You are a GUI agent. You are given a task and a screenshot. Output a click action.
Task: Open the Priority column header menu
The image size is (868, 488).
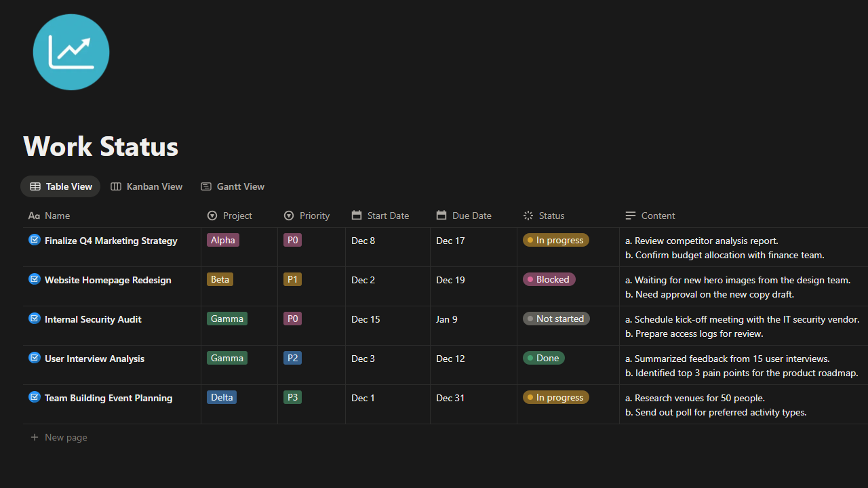click(x=312, y=216)
